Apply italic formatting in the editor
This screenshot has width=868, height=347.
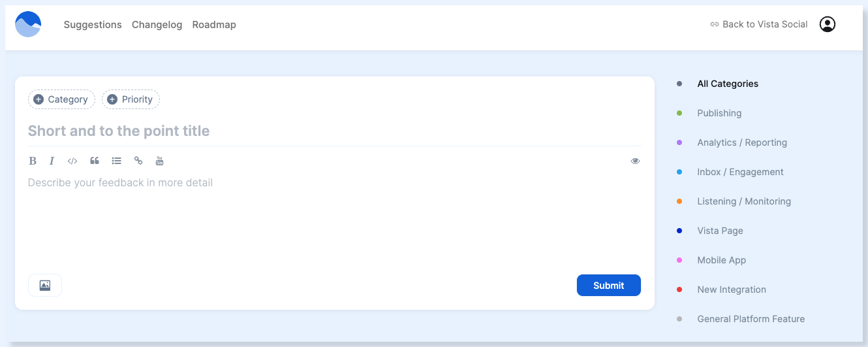pyautogui.click(x=52, y=161)
